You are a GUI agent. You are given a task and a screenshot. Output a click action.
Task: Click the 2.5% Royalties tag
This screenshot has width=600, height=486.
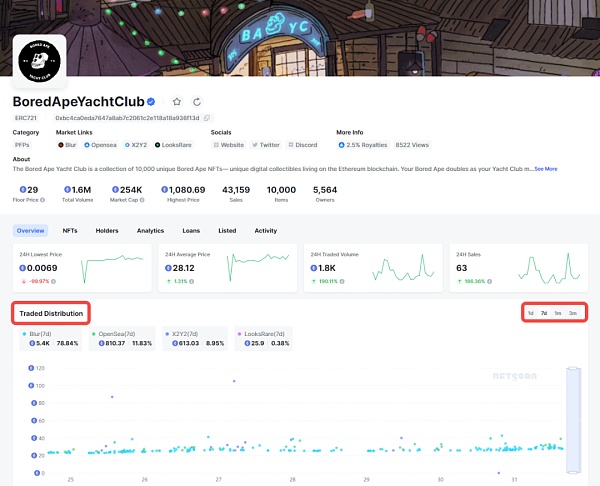tap(363, 145)
